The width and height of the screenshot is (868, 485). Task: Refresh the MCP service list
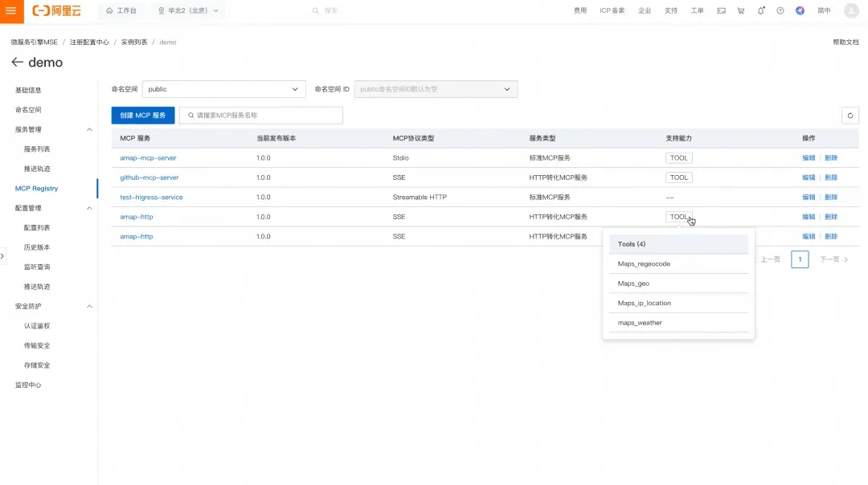[850, 116]
